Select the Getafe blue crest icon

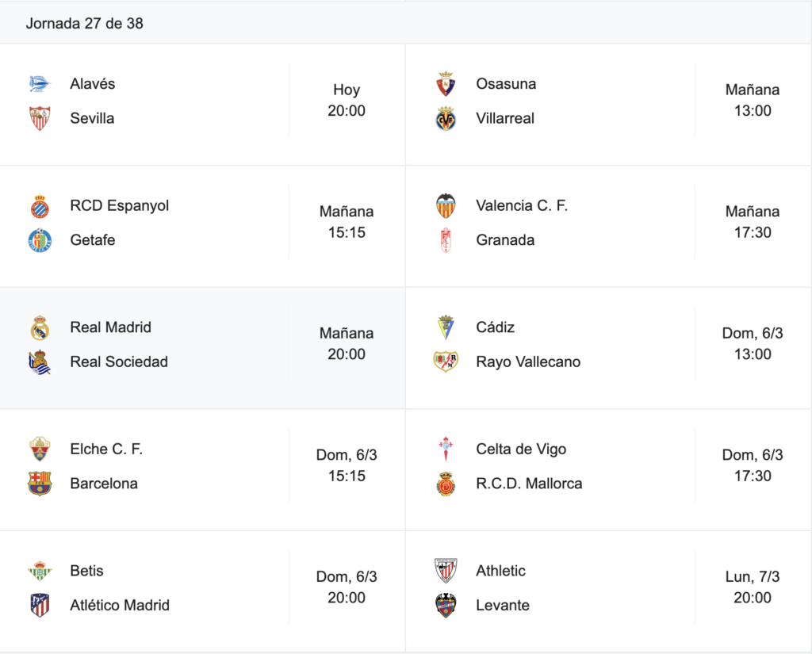click(40, 239)
